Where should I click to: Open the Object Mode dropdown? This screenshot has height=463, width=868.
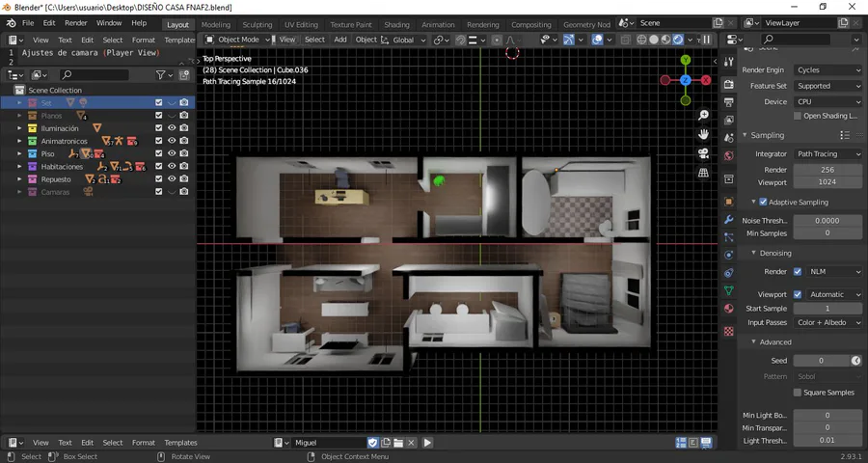(238, 40)
